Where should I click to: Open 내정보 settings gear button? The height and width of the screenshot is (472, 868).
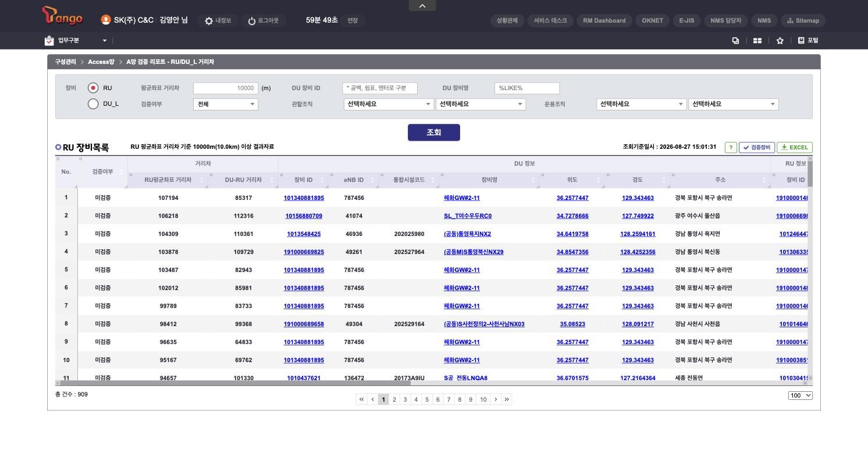218,20
